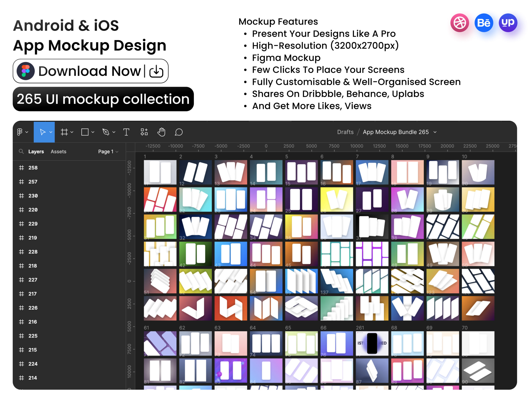Click 'Figma Mockup' feature bullet text
Viewport: 532px width, 399px height.
[x=286, y=58]
